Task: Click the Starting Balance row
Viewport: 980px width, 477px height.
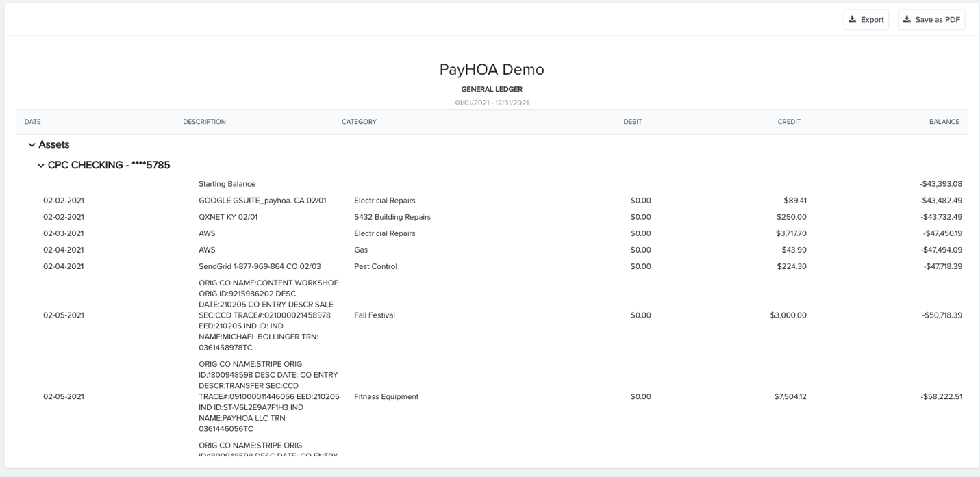Action: point(492,184)
